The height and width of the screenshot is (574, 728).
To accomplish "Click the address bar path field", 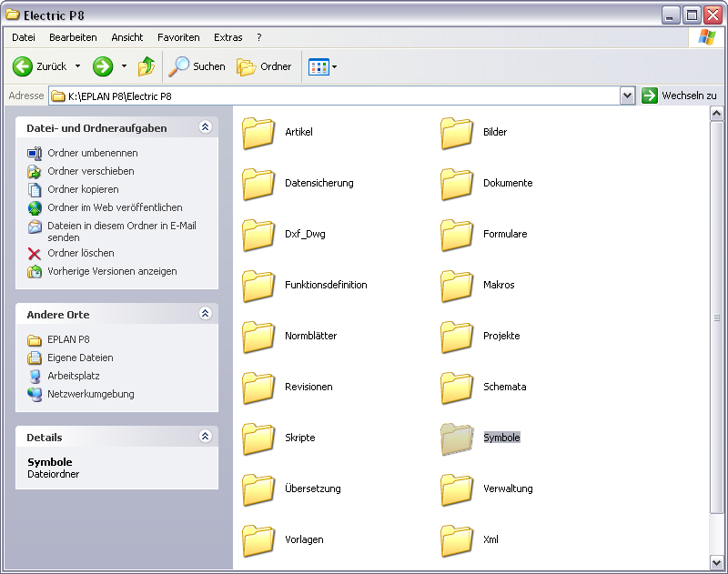I will 334,96.
